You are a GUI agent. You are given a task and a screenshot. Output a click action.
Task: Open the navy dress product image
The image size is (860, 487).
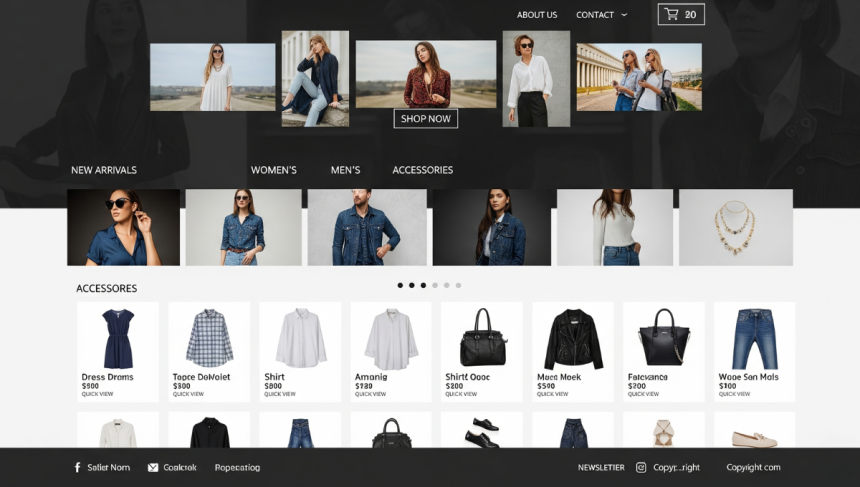point(118,338)
